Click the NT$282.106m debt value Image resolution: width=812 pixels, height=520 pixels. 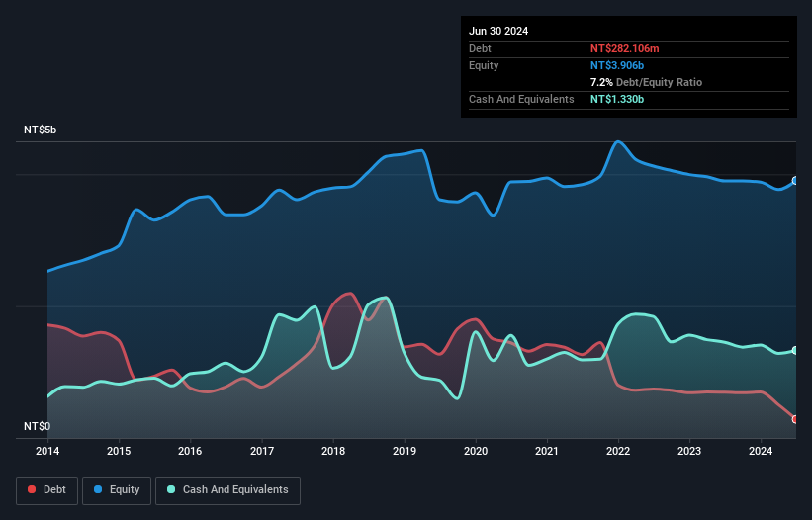click(x=624, y=48)
